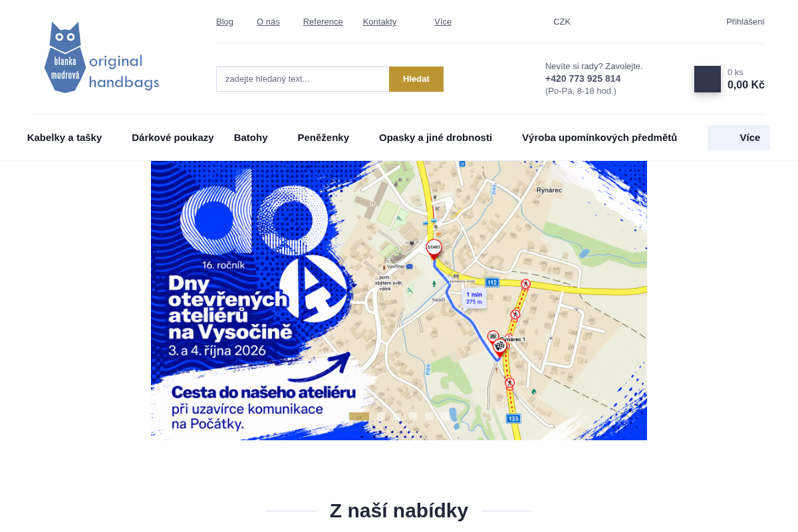This screenshot has width=798, height=532.
Task: Select the Batohy category
Action: coord(251,138)
